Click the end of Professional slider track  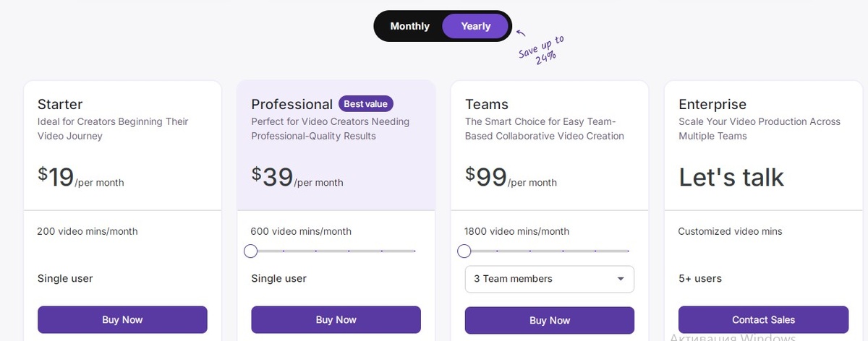414,251
